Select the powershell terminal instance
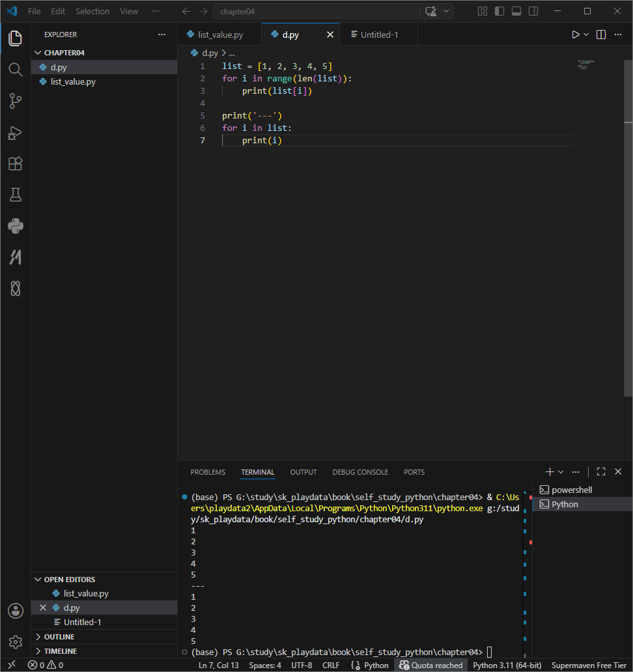This screenshot has height=672, width=633. point(583,490)
